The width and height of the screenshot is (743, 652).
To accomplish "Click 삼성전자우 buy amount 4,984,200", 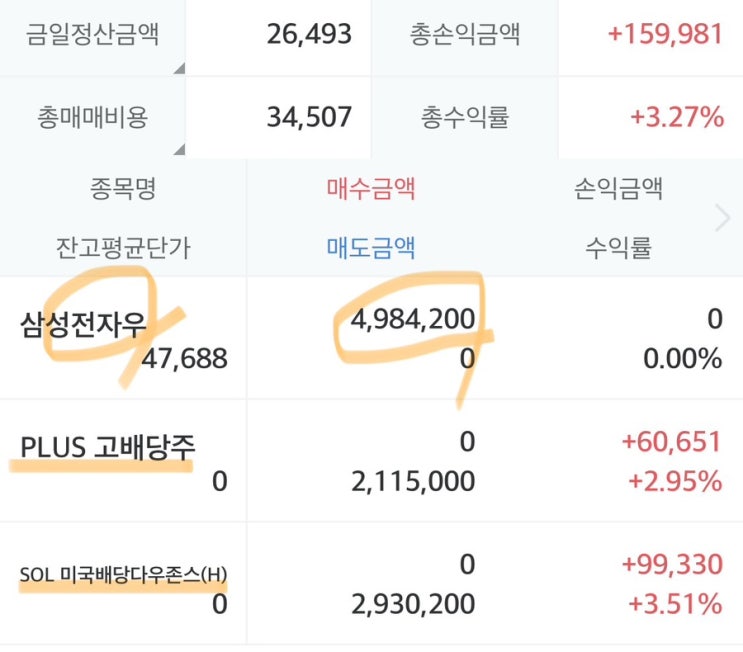I will [412, 320].
